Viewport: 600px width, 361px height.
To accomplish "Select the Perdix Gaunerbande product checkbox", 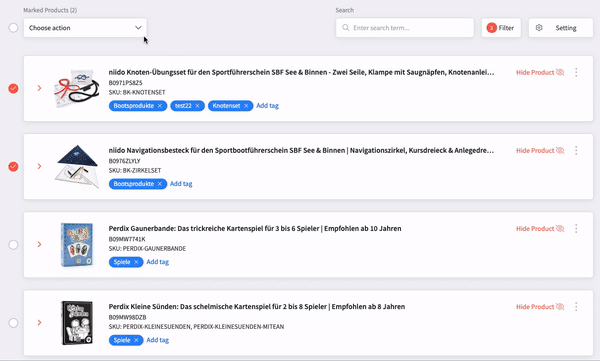I will click(13, 245).
